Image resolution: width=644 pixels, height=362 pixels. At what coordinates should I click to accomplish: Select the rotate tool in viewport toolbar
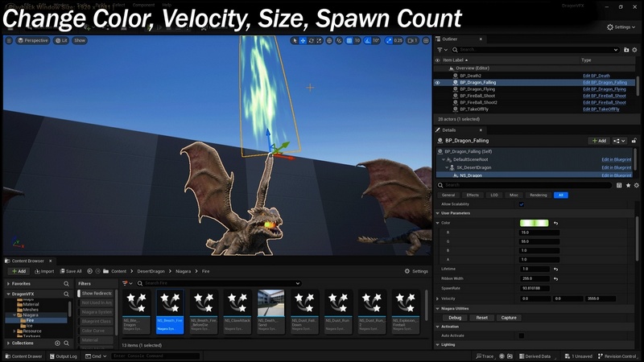pos(312,40)
